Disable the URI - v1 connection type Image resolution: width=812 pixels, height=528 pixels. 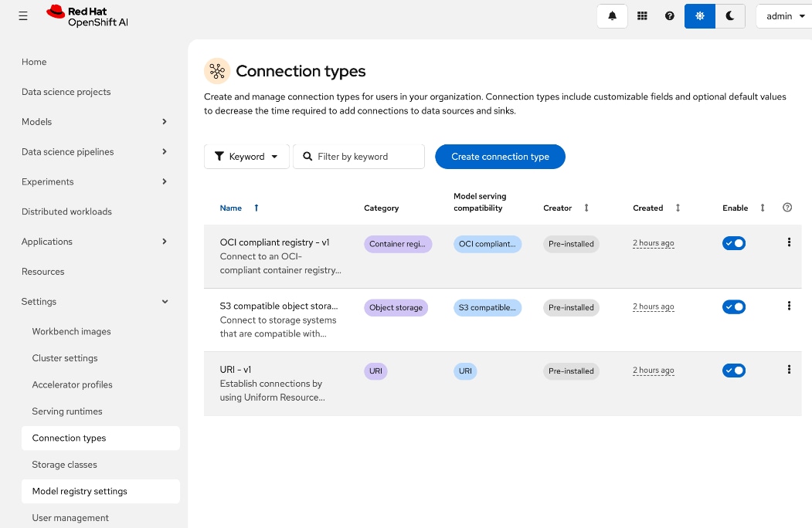click(734, 370)
